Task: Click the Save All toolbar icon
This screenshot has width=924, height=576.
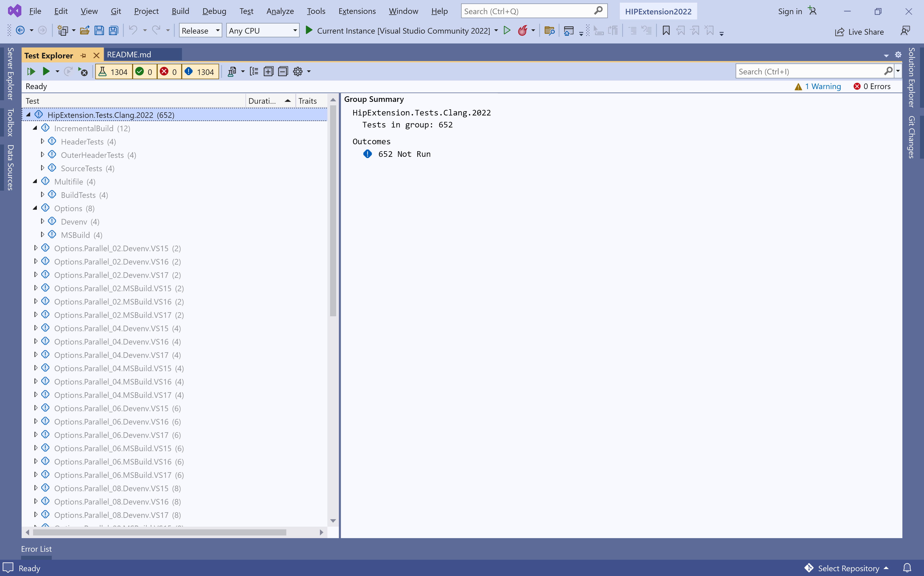Action: point(114,30)
